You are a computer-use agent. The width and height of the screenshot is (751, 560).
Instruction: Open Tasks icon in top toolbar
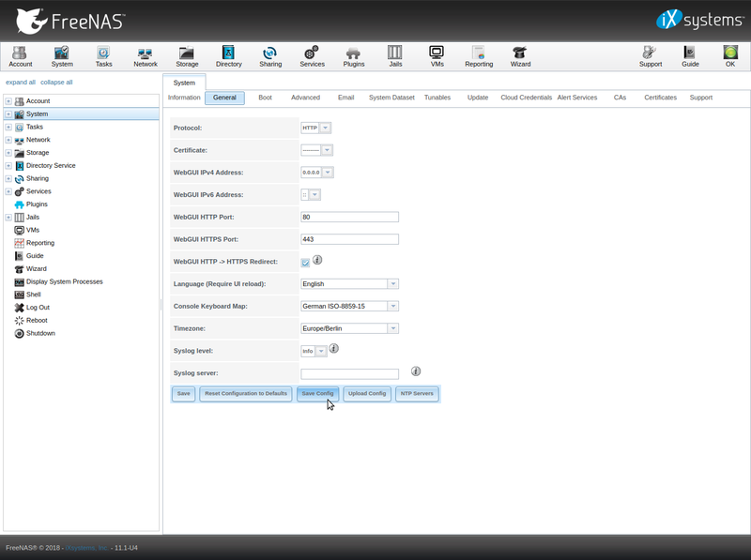[103, 56]
